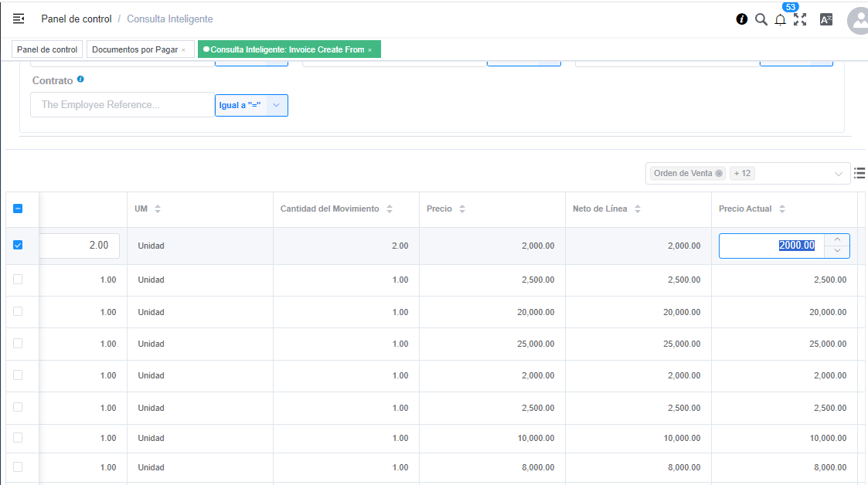This screenshot has height=485, width=868.
Task: Enter fullscreen mode using expand icon
Action: coord(800,19)
